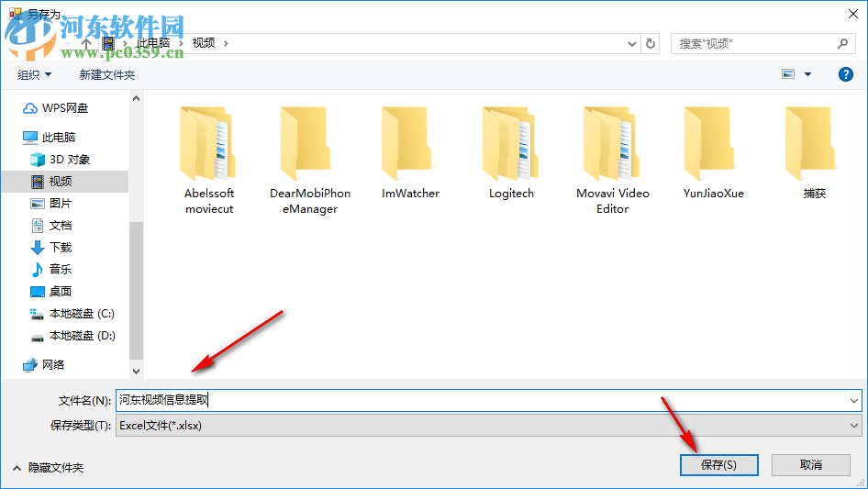Select WPS网盘 in the navigation pane
868x489 pixels.
coord(55,108)
